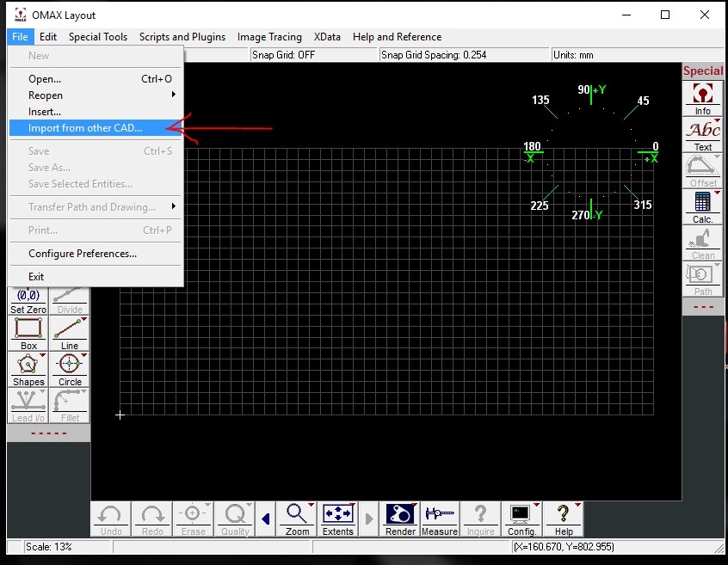Click the Redo button

[152, 519]
